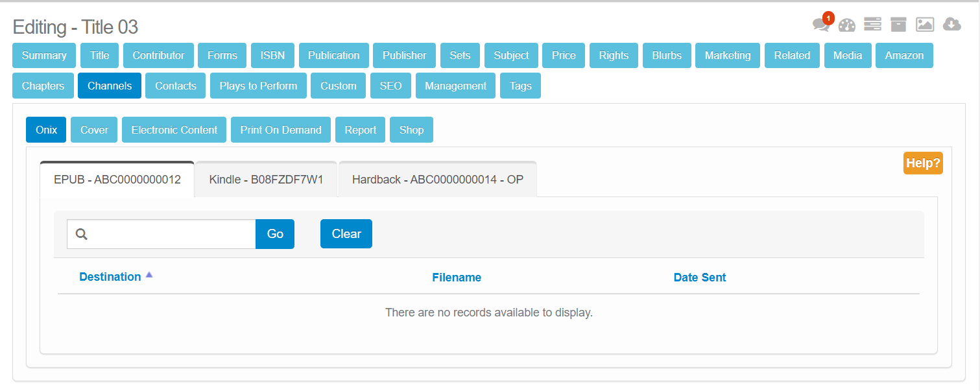
Task: Switch to Kindle - B08FZDF7W1 tab
Action: click(266, 179)
